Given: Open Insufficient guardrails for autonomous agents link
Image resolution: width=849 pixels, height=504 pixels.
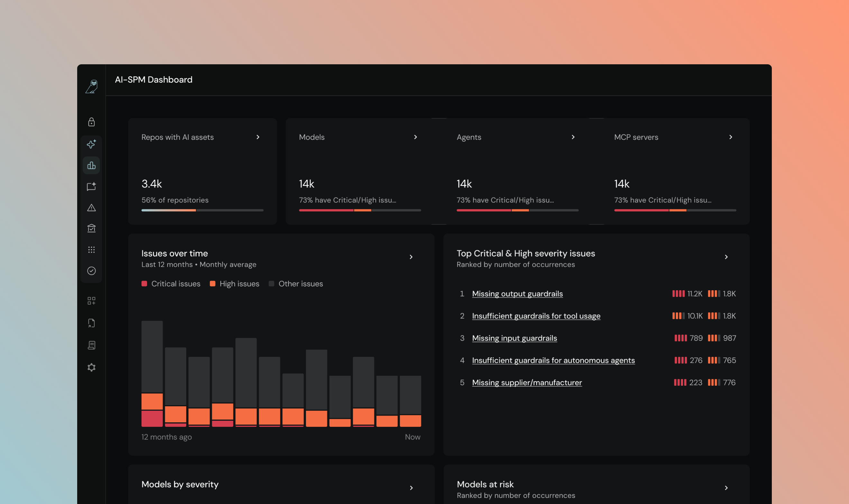Looking at the screenshot, I should (553, 360).
